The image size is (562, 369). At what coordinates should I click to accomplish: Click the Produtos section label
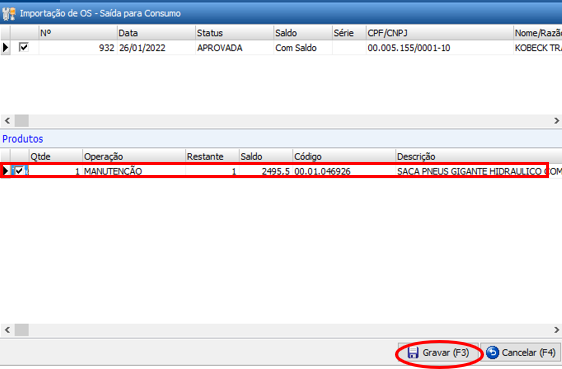[x=23, y=139]
